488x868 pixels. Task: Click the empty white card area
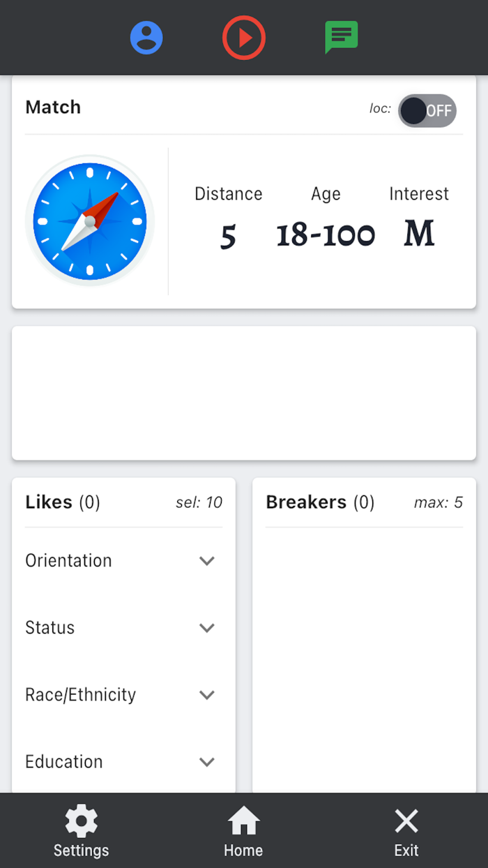point(244,393)
